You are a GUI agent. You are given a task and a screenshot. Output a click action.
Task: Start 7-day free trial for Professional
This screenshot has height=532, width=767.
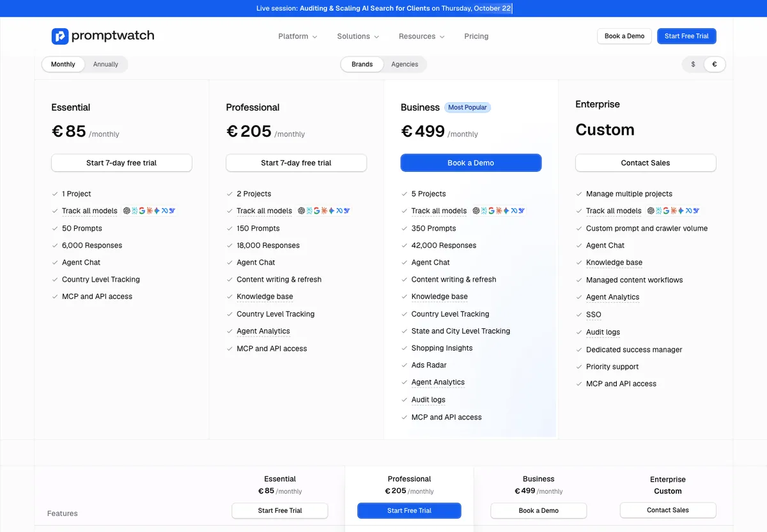(x=296, y=163)
